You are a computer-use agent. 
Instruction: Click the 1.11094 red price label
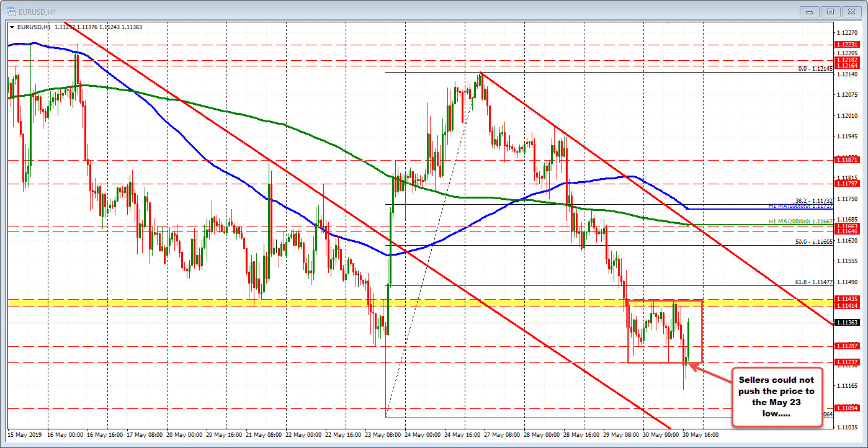coord(847,408)
